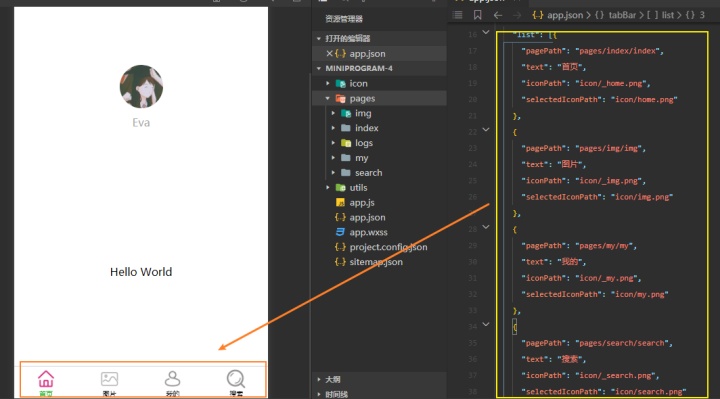Click the 资源管理器 explorer panel title
Screen dimensions: 720x399
[344, 19]
